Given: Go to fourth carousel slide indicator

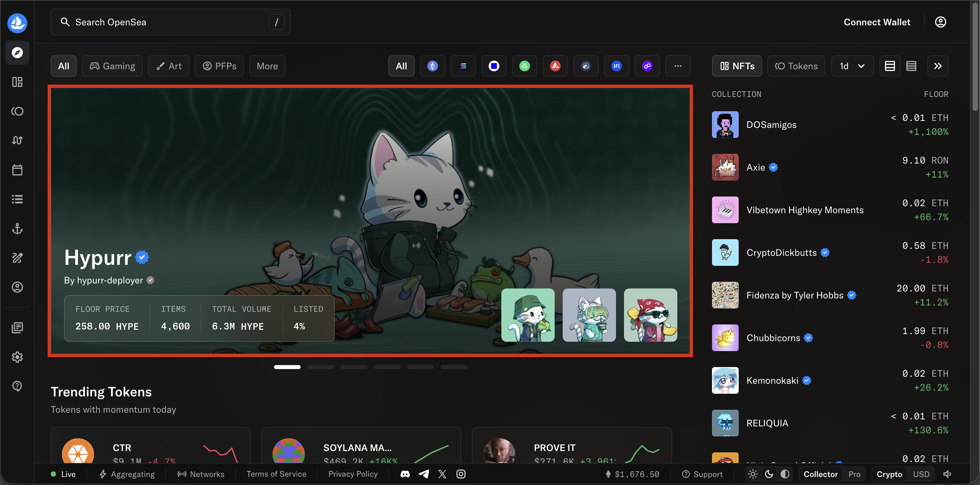Looking at the screenshot, I should pos(387,367).
